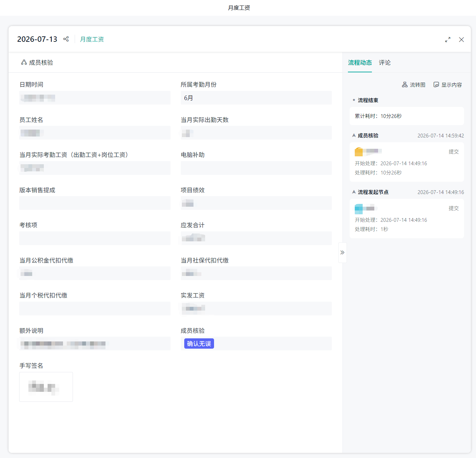
Task: Click the 成员核验 node icon
Action: click(x=24, y=62)
